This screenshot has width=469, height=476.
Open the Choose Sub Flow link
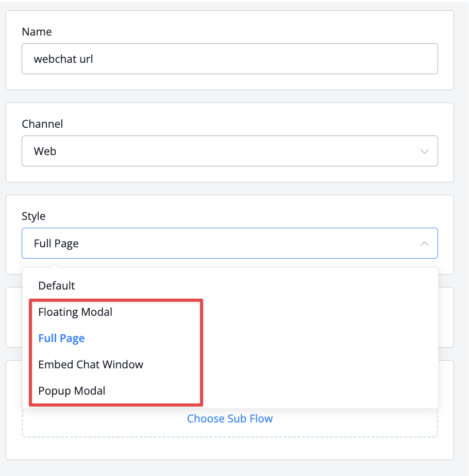230,419
